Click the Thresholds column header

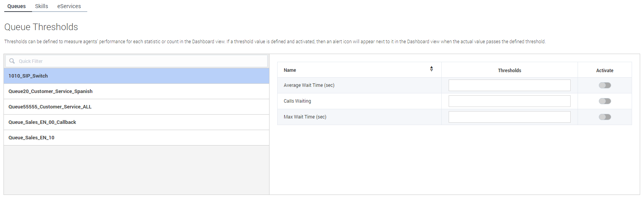point(509,70)
